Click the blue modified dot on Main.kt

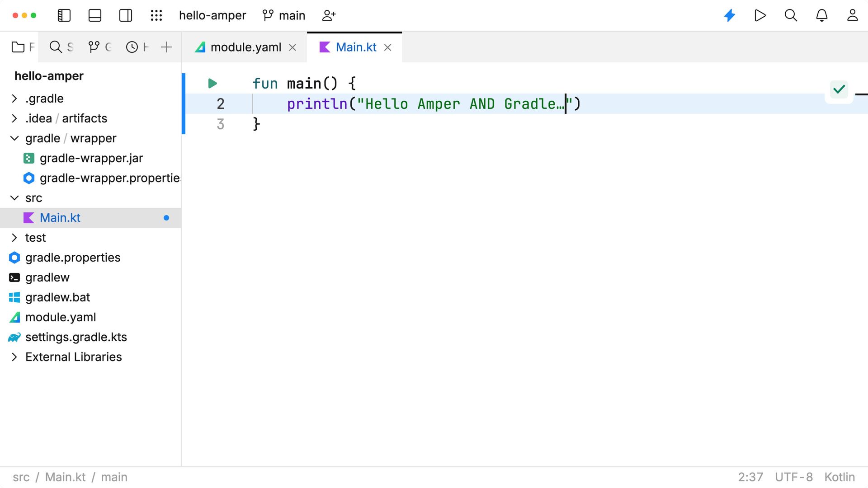click(x=166, y=218)
